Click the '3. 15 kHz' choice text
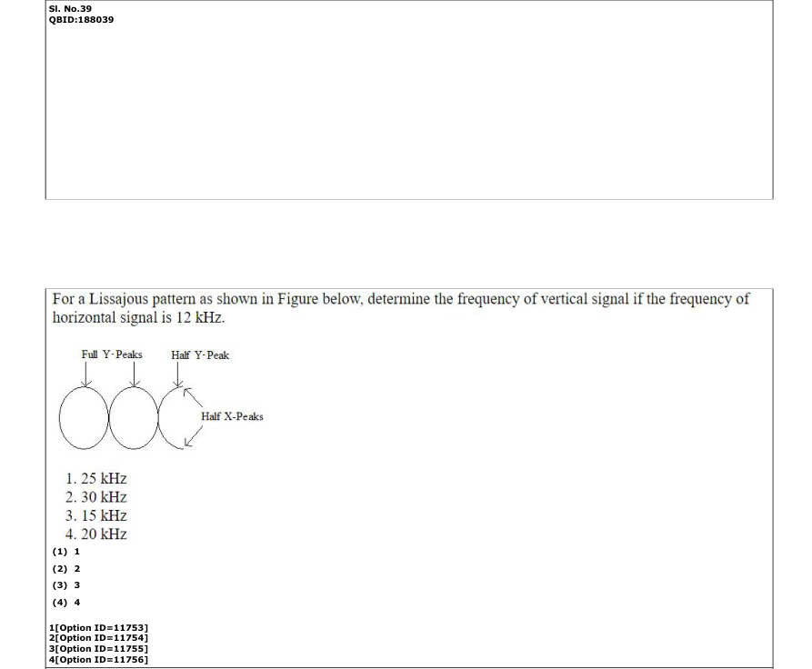812x669 pixels. click(96, 515)
